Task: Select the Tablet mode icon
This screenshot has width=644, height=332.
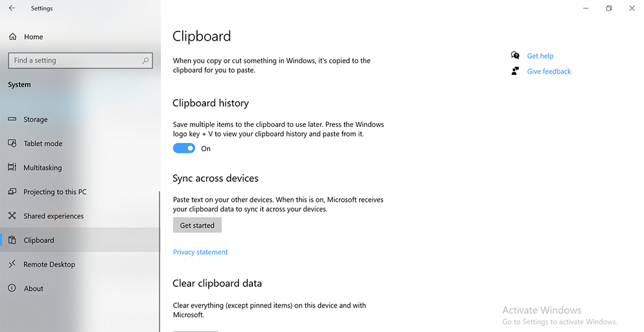Action: click(x=12, y=143)
